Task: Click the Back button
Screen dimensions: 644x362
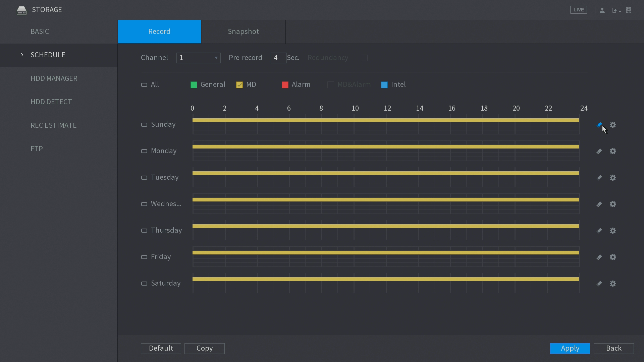Action: [614, 348]
